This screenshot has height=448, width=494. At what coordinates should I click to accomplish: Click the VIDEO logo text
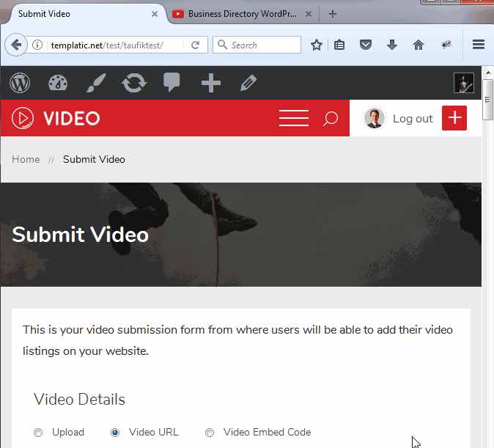point(72,119)
